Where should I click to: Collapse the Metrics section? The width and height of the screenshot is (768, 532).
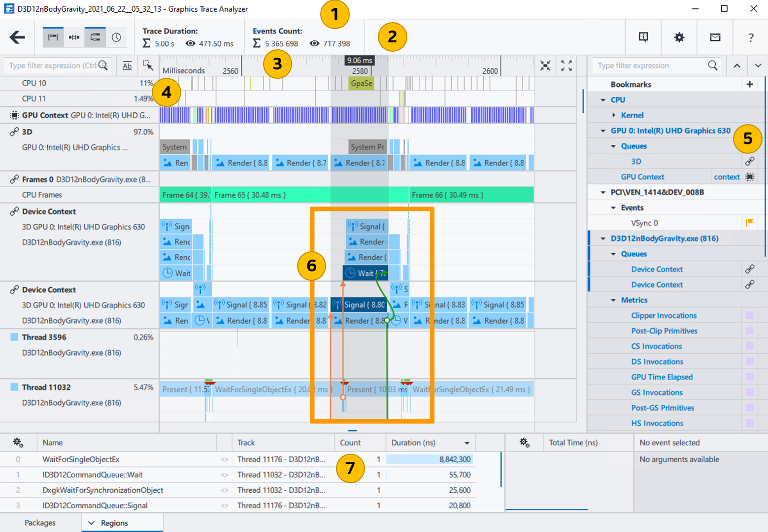click(614, 300)
